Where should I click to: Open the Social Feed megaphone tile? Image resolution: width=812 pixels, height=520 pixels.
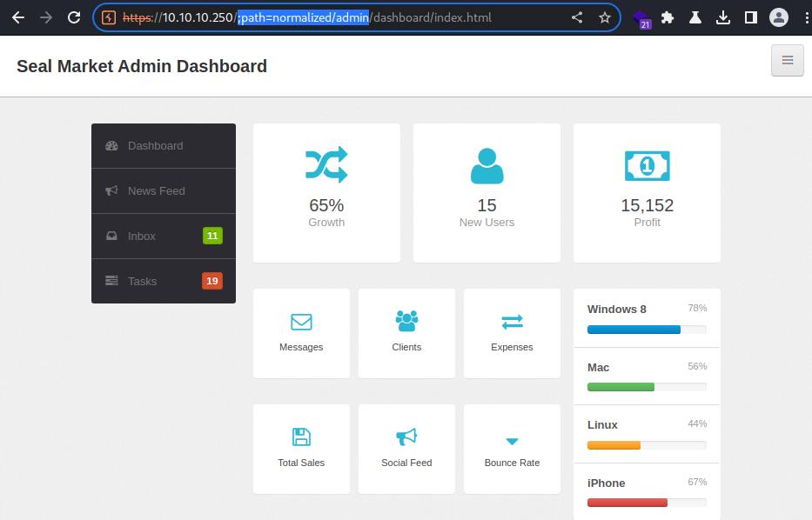point(406,449)
